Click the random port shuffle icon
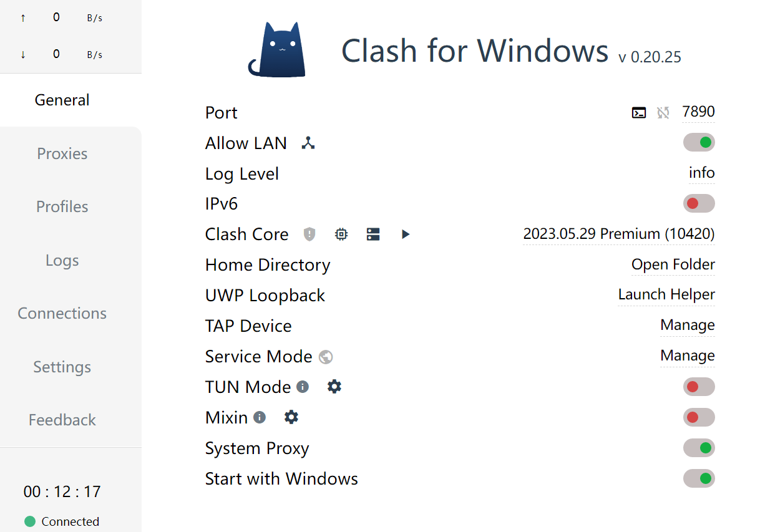Viewport: 760px width, 532px height. click(x=663, y=113)
